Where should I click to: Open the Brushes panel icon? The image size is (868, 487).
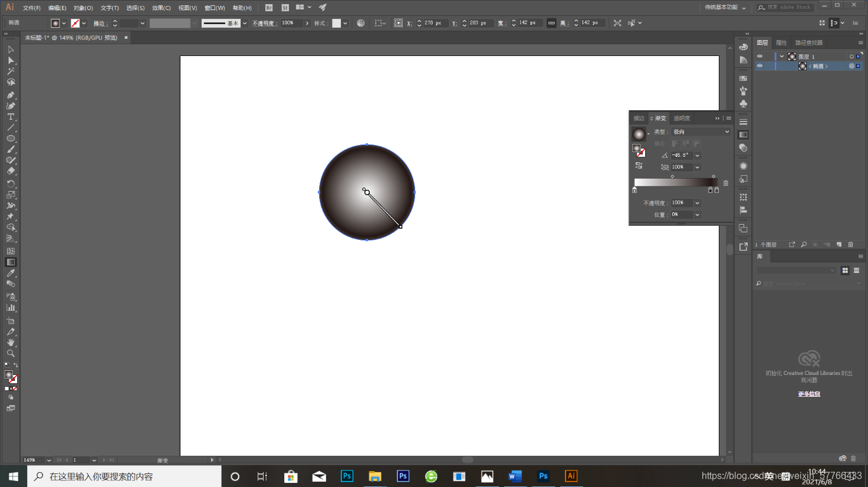pos(743,91)
